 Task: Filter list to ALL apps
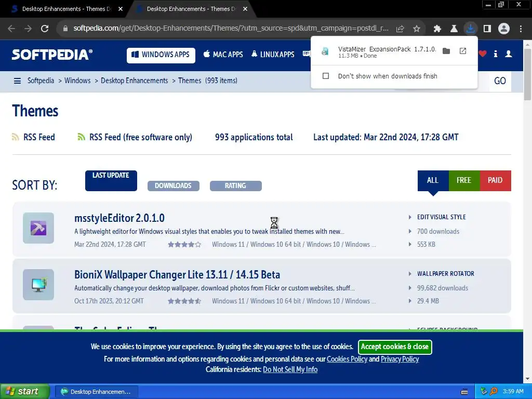433,180
